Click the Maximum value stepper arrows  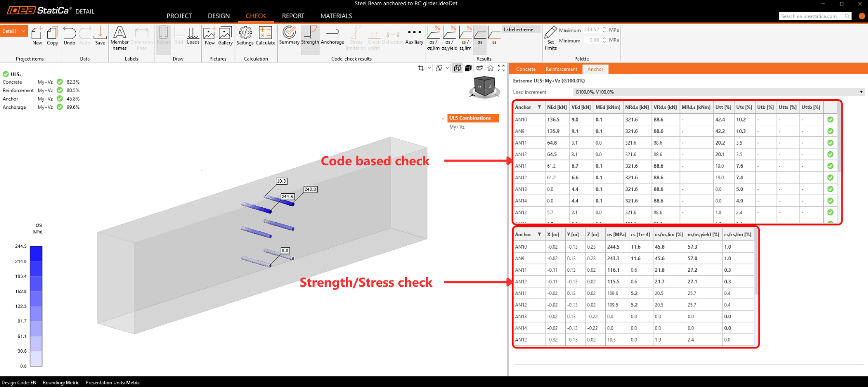(604, 30)
